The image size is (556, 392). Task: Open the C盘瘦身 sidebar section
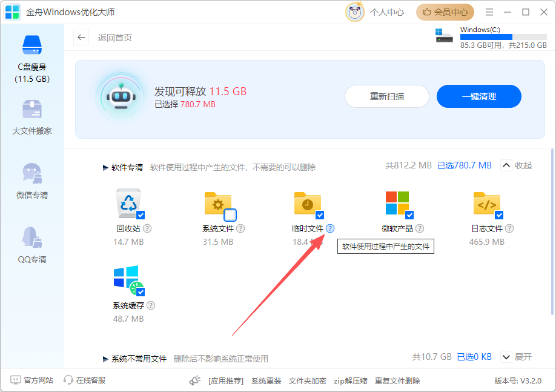point(32,59)
